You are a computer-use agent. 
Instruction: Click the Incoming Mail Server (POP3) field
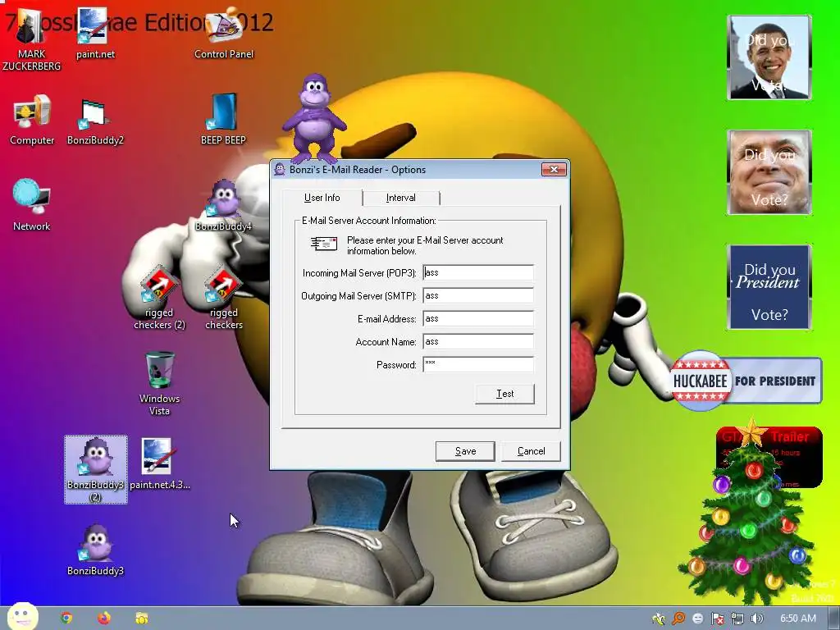point(478,272)
